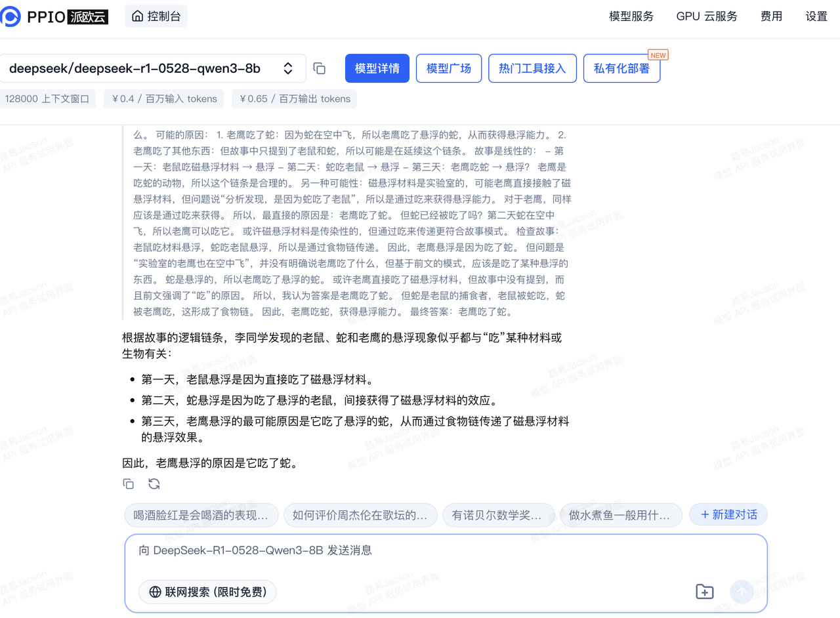Open the 设置 menu
The image size is (840, 618).
[816, 16]
